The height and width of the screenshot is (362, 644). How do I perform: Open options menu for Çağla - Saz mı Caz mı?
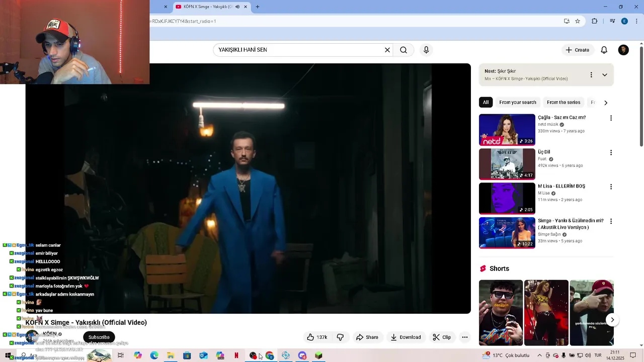[x=611, y=118]
